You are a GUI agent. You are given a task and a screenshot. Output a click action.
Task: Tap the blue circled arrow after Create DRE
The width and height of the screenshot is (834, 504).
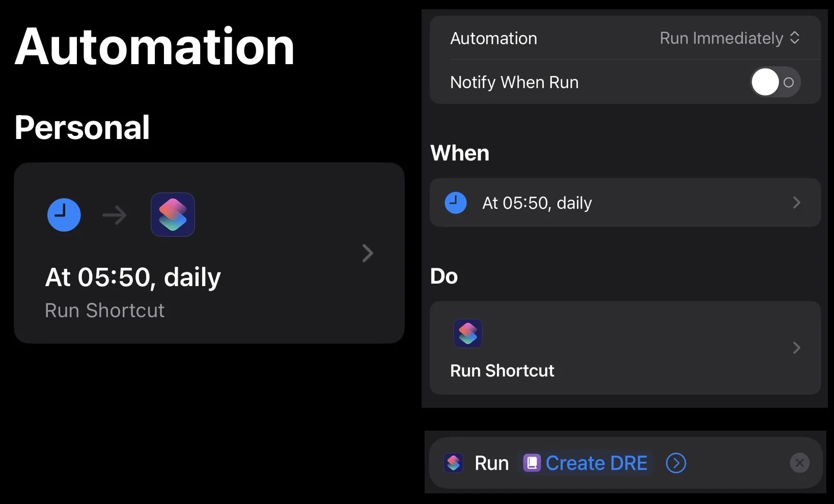pos(676,463)
